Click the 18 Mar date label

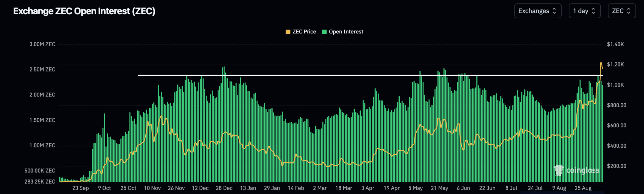(344, 188)
